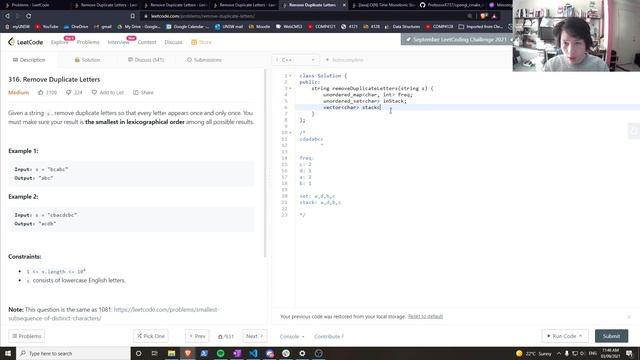Click the description panel scrollbar
The height and width of the screenshot is (360, 640).
[x=265, y=163]
